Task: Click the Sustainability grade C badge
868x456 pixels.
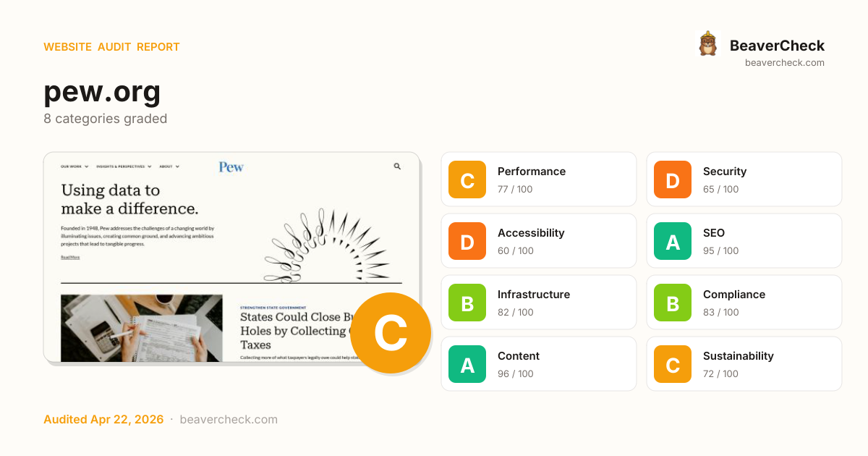Action: (x=673, y=364)
